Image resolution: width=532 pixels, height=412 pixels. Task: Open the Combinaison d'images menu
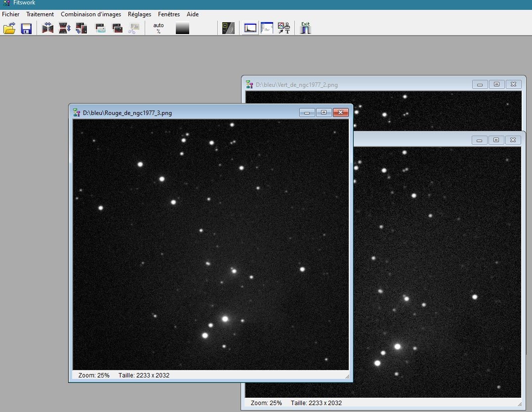coord(91,14)
